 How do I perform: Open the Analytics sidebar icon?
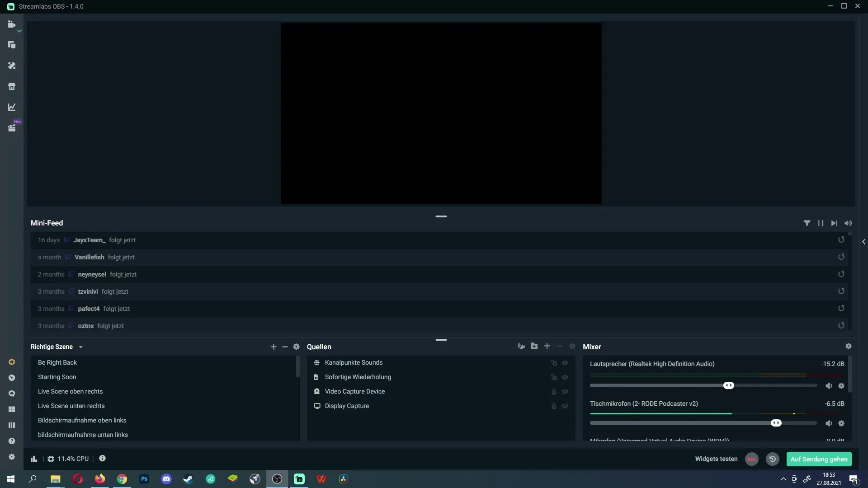[11, 107]
